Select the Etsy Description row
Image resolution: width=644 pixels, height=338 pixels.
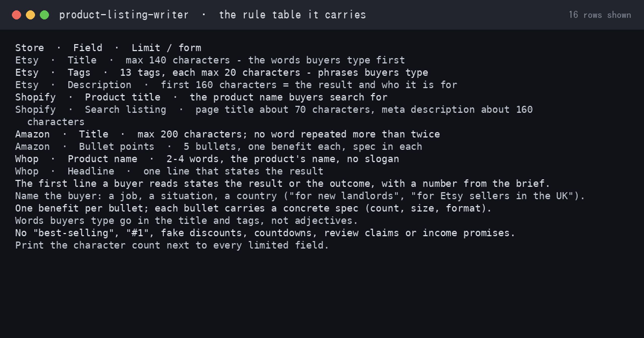point(236,85)
